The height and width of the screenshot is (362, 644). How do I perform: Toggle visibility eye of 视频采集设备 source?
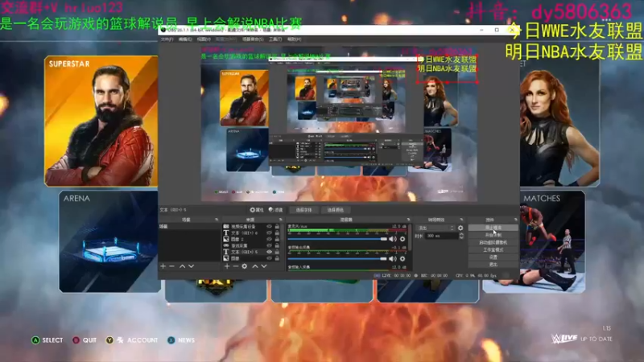pyautogui.click(x=270, y=227)
